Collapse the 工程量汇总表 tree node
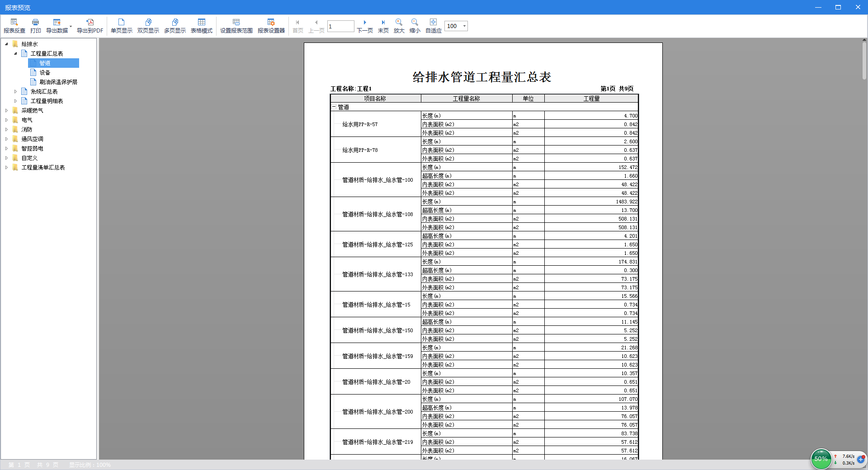This screenshot has height=470, width=868. (15, 53)
